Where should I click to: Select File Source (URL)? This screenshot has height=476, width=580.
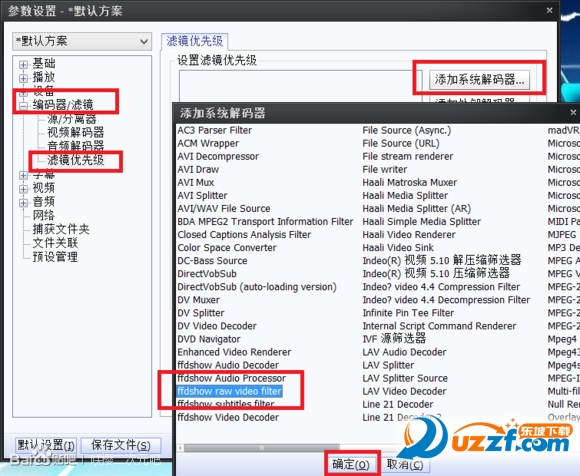point(401,143)
